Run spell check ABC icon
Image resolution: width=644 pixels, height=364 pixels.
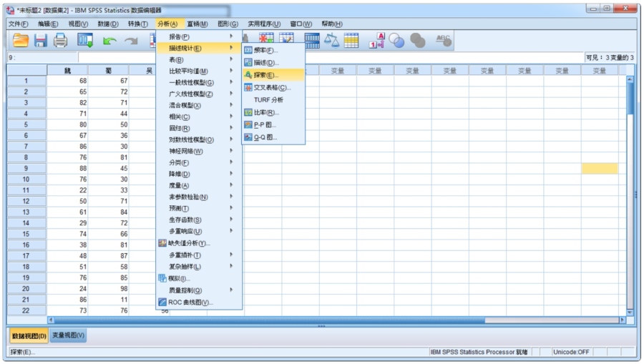point(443,40)
